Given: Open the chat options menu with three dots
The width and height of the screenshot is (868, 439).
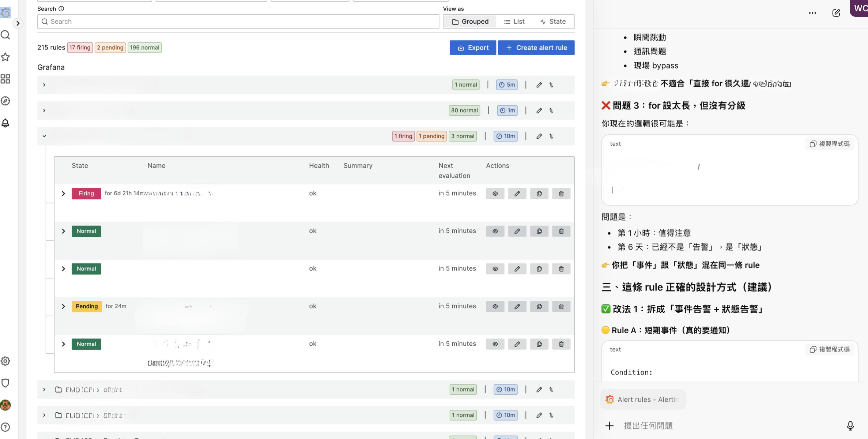Looking at the screenshot, I should click(813, 13).
